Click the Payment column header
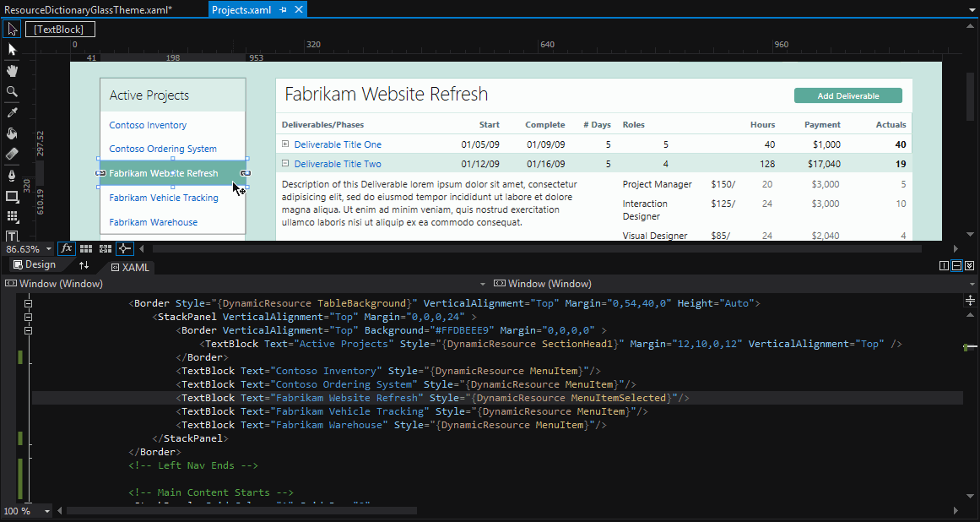 coord(822,124)
